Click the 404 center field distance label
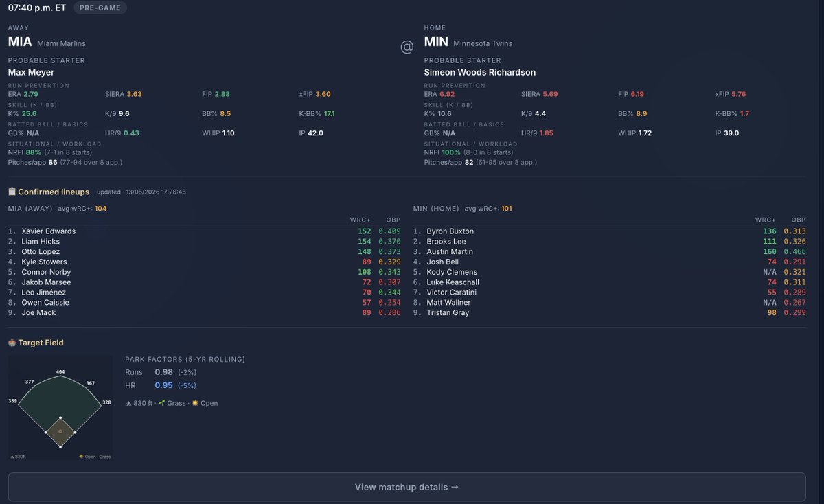This screenshot has width=824, height=504. click(x=60, y=372)
